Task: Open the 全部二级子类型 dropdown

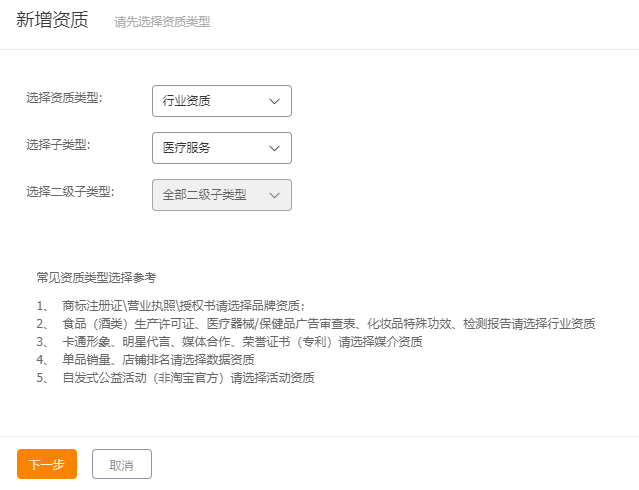Action: [221, 195]
